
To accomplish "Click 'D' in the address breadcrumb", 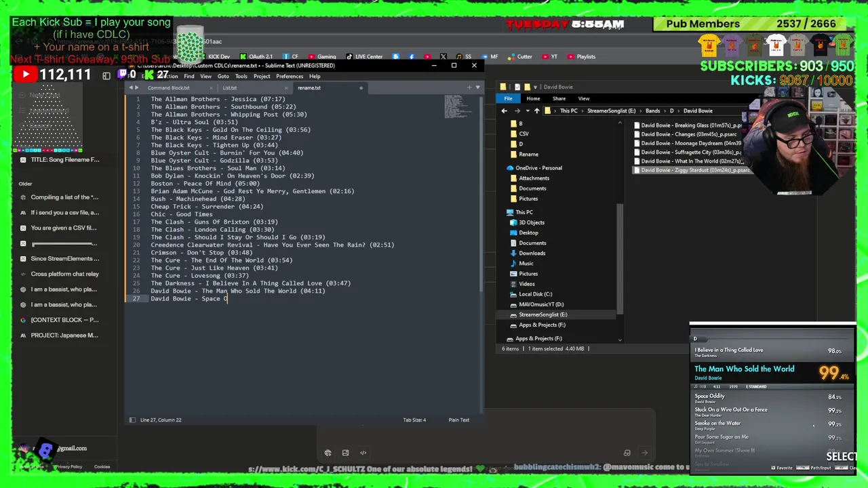I will point(672,110).
